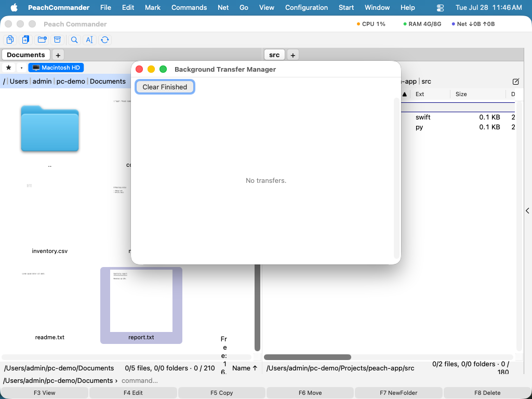Open the Edit menu
The image size is (532, 399).
point(128,7)
